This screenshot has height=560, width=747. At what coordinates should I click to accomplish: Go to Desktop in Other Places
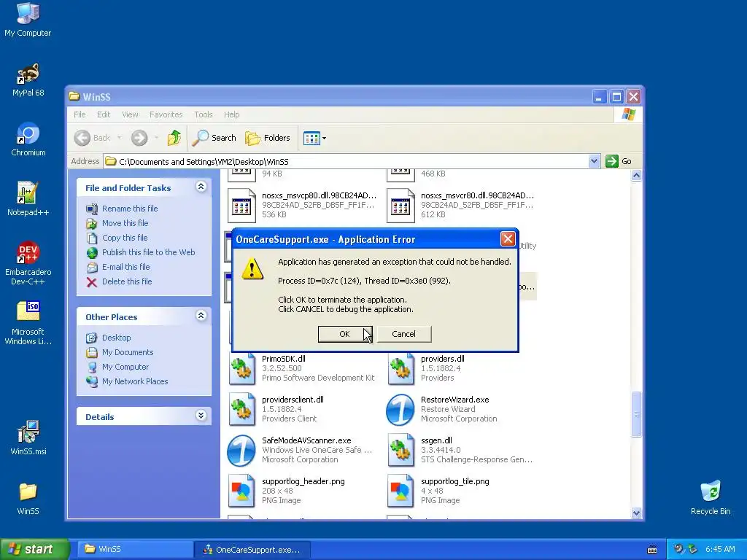116,337
